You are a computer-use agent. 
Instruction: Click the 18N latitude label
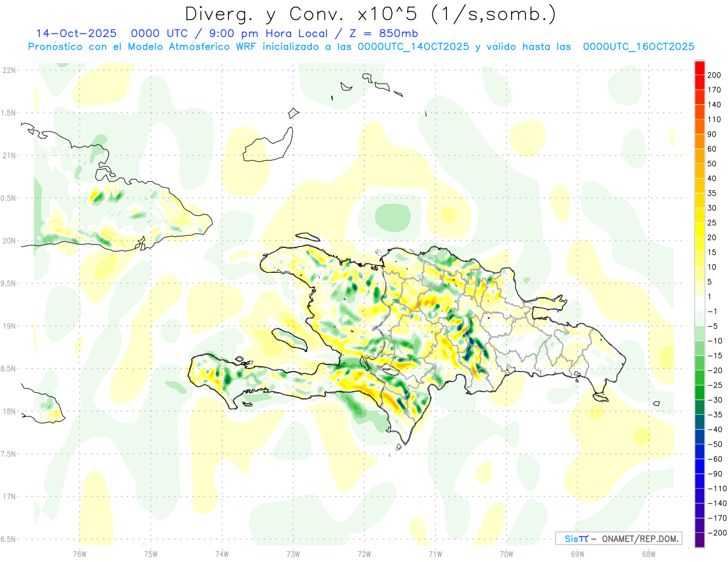(9, 412)
